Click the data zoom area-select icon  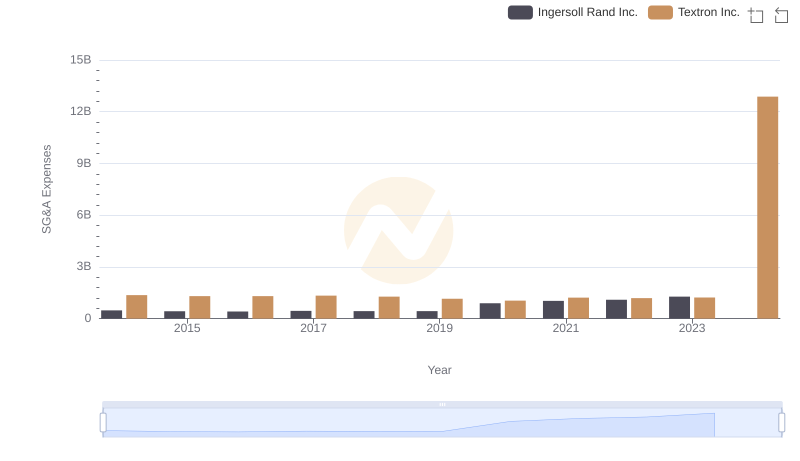point(756,15)
